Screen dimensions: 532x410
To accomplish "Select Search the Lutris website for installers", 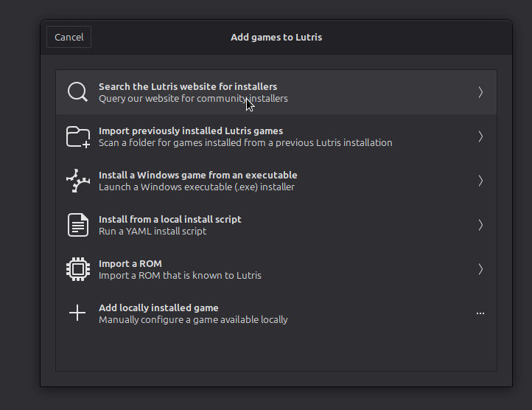I will (x=276, y=92).
